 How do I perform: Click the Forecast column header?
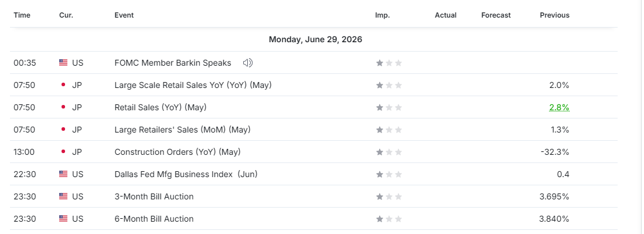(x=496, y=15)
